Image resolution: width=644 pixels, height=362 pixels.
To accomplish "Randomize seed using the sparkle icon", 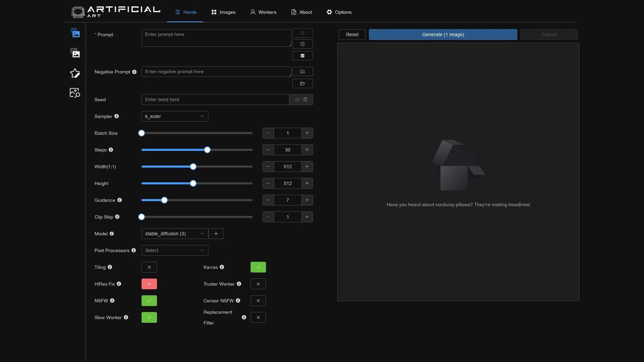I will 297,100.
